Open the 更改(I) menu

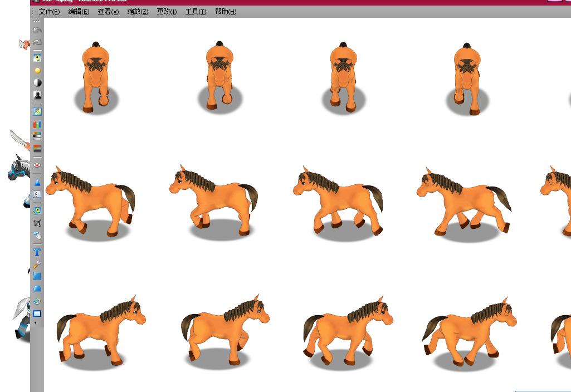point(167,12)
